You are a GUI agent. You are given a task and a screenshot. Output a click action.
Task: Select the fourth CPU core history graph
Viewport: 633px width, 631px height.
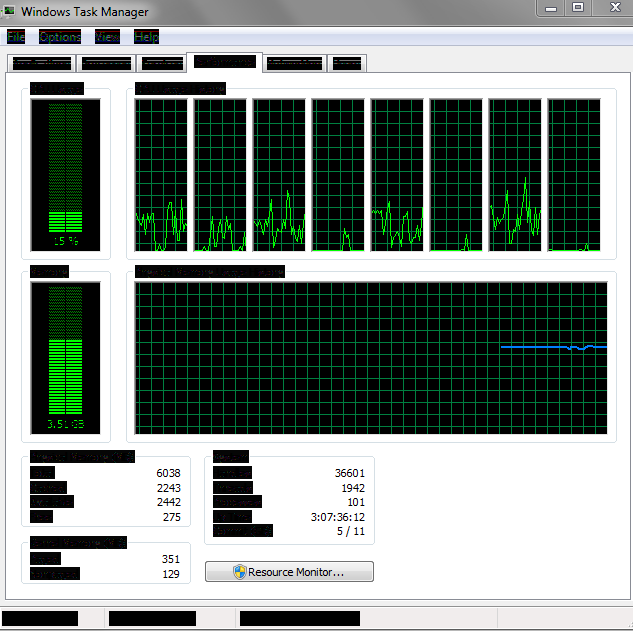(x=338, y=175)
